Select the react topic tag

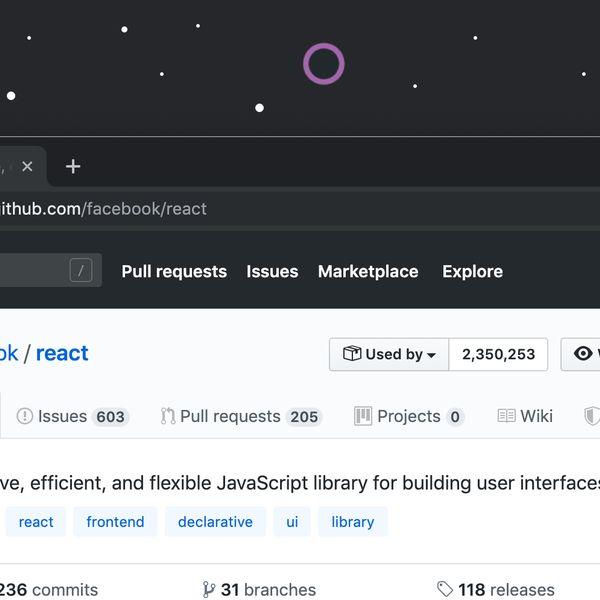36,522
